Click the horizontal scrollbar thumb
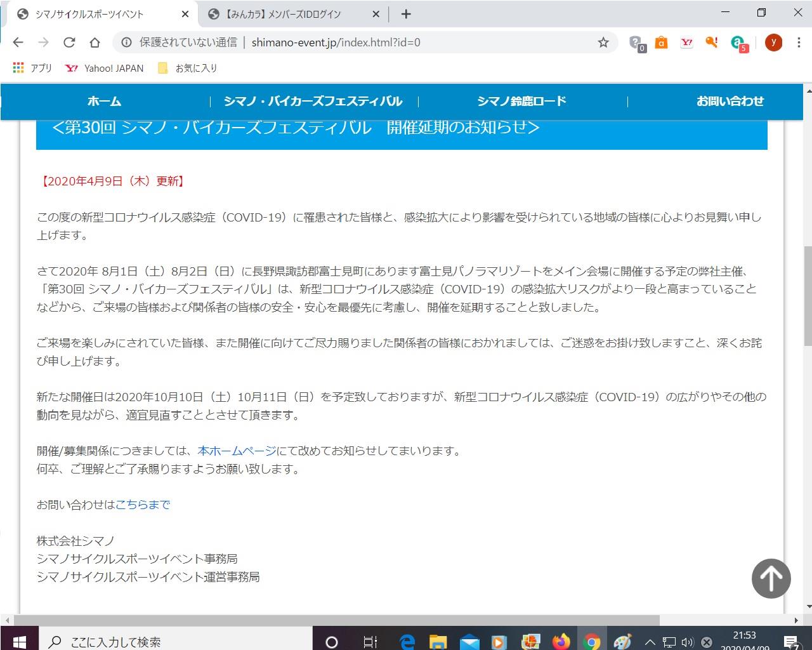 click(337, 620)
